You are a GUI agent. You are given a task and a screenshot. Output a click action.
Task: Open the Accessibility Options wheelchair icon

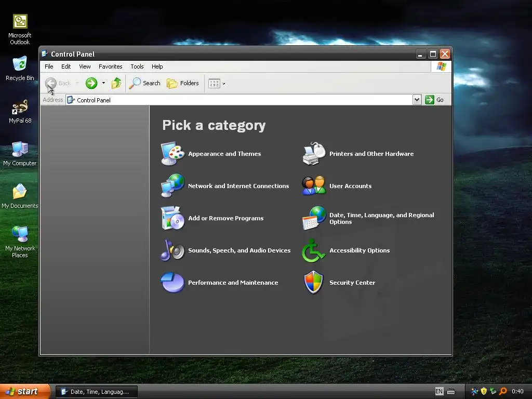tap(314, 250)
